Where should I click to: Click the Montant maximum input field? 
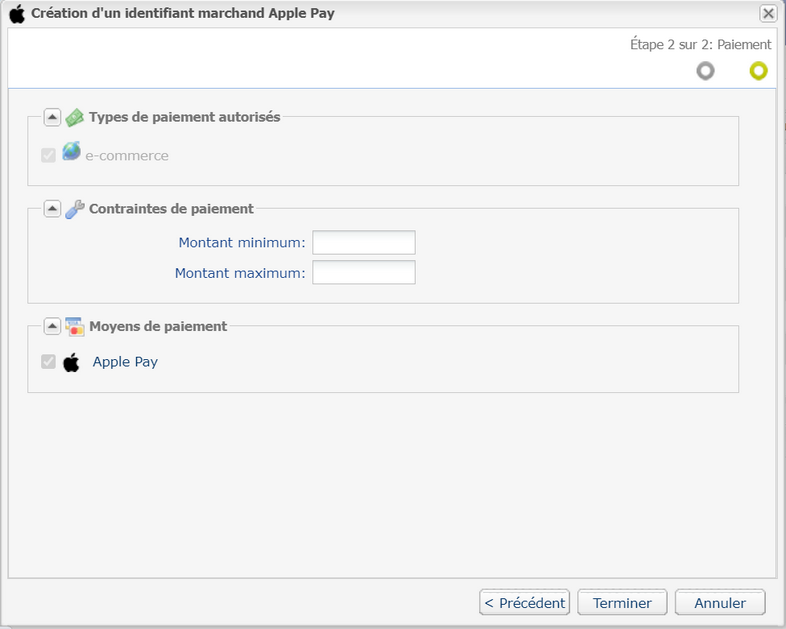tap(364, 273)
